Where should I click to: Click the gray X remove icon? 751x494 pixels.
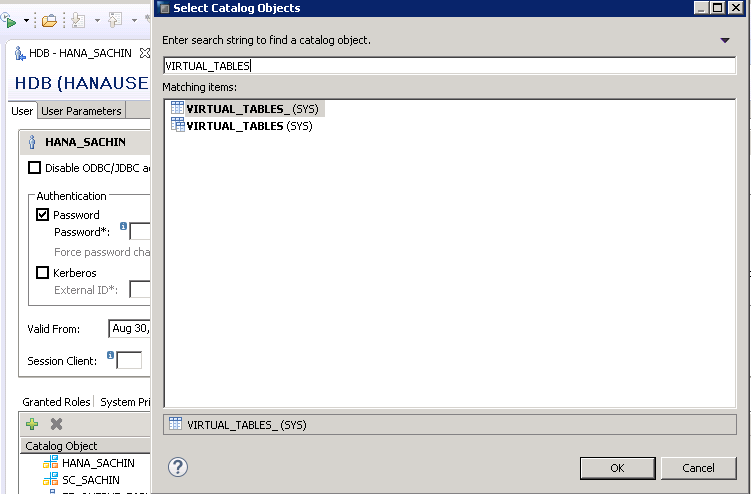tap(57, 424)
